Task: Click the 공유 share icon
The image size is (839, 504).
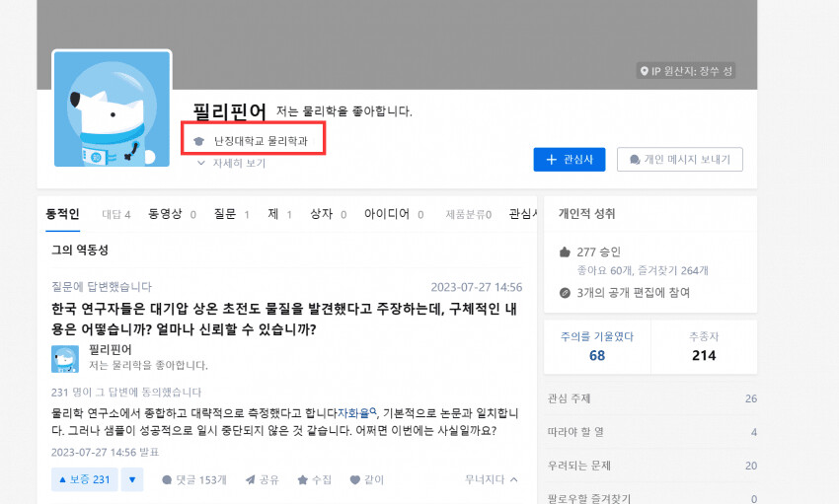Action: tap(250, 480)
